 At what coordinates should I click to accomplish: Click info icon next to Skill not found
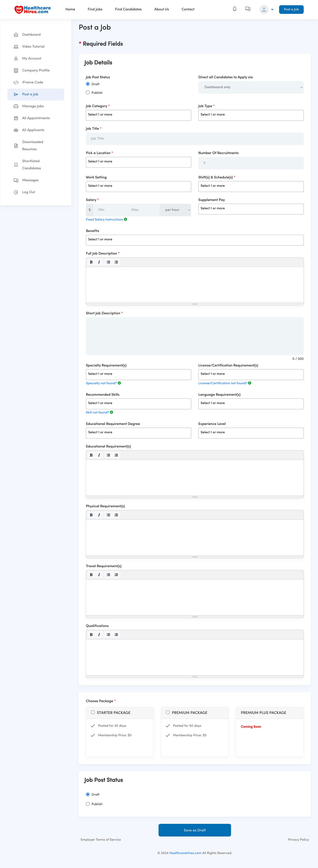click(x=111, y=412)
